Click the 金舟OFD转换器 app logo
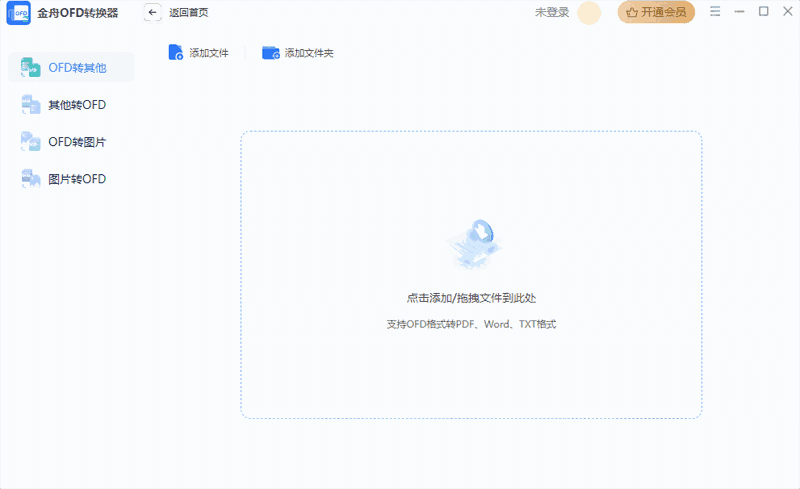 (18, 13)
